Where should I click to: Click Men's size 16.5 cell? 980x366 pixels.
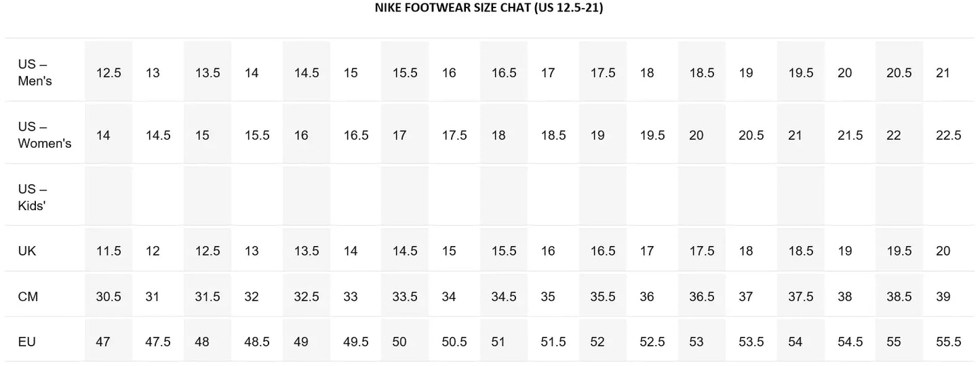point(504,73)
